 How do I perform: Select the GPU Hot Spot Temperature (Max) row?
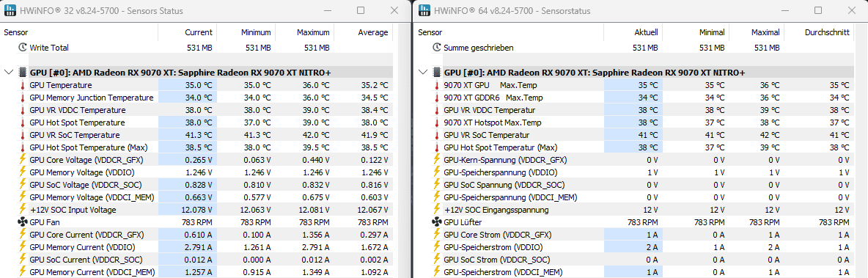pyautogui.click(x=198, y=147)
